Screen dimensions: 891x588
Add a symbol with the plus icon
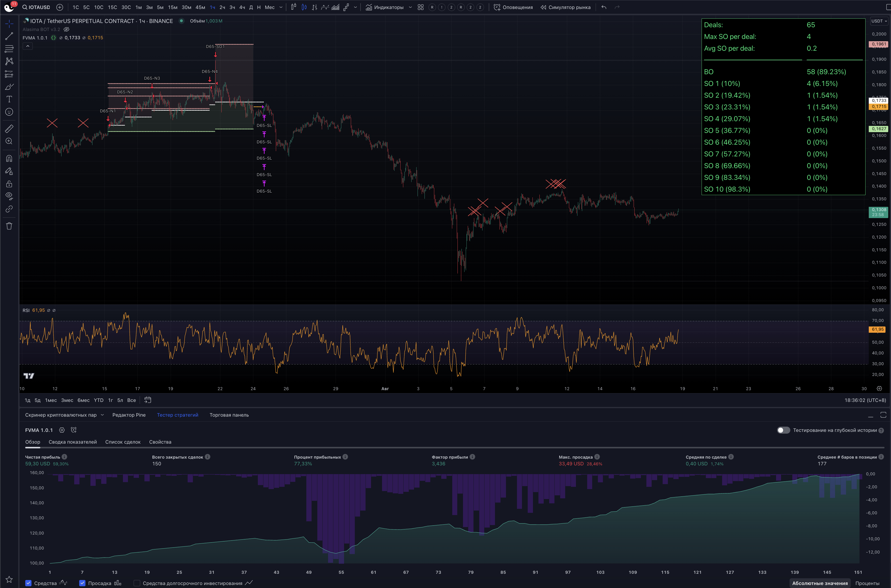click(x=60, y=7)
